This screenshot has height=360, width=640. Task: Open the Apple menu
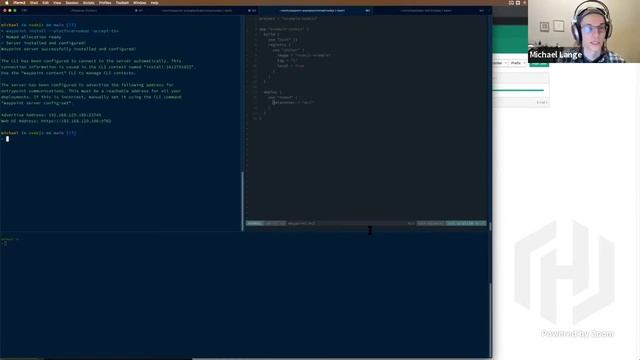tap(7, 3)
